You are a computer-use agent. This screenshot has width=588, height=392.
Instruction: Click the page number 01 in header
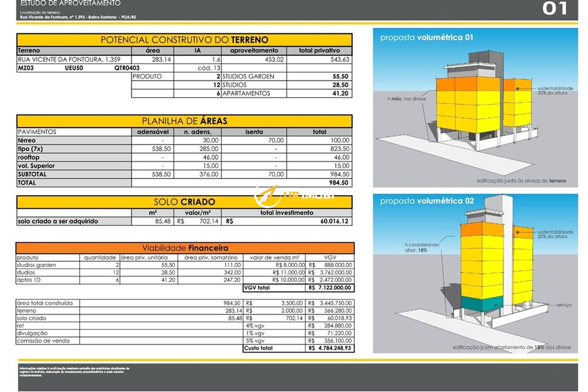[554, 9]
